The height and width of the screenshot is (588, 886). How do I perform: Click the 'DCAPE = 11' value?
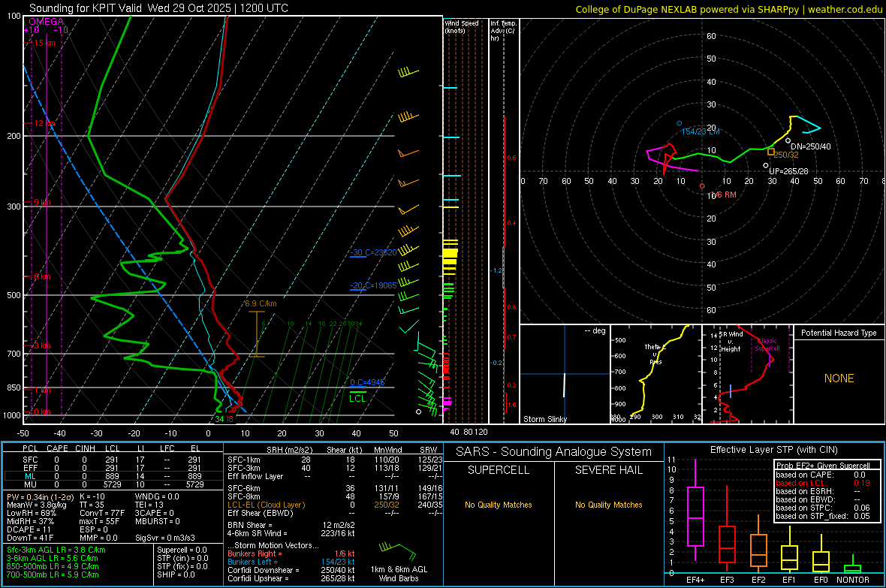click(x=29, y=529)
